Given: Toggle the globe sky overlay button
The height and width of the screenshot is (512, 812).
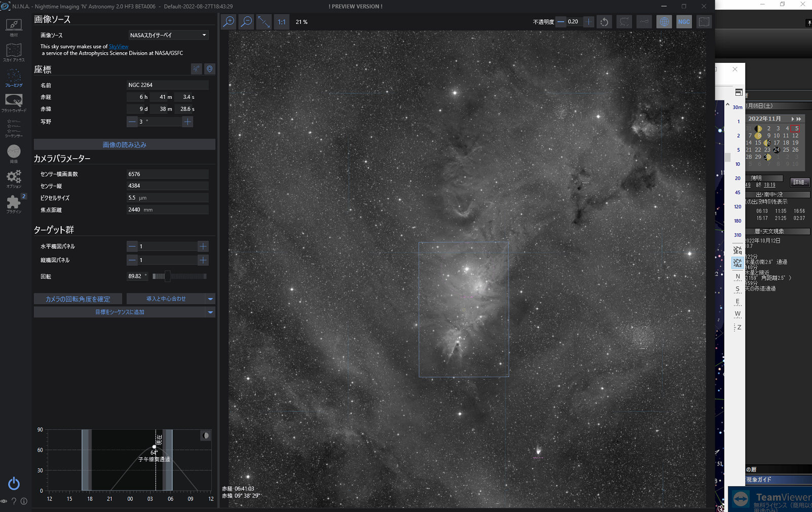Looking at the screenshot, I should [664, 22].
